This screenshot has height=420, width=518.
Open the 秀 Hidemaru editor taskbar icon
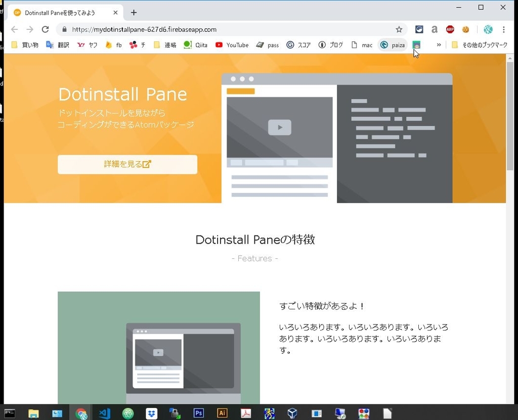pos(269,413)
